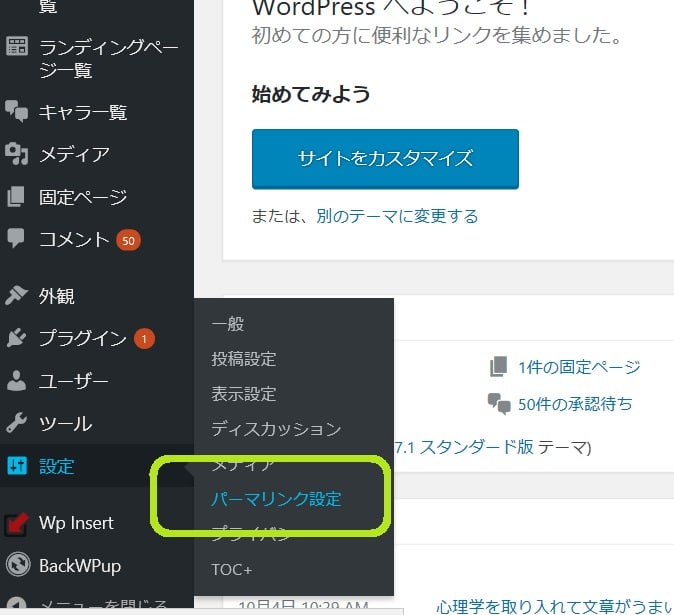Screen dimensions: 674x615
Task: Select 表示設定 in settings submenu
Action: (243, 394)
